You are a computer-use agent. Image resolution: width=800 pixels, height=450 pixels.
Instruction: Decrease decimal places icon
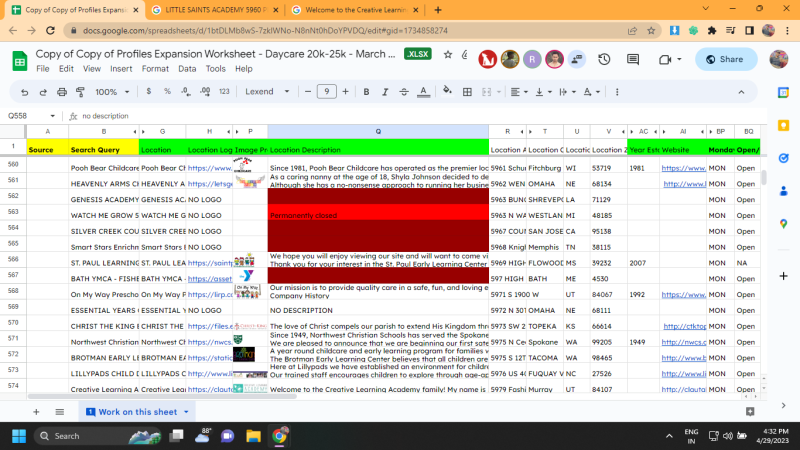click(186, 91)
